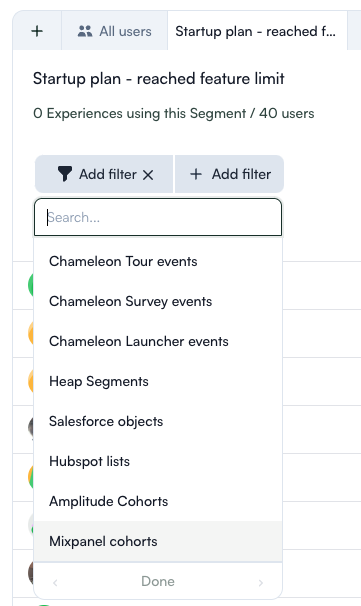Remove the filter using the X icon
361x606 pixels.
click(x=148, y=175)
